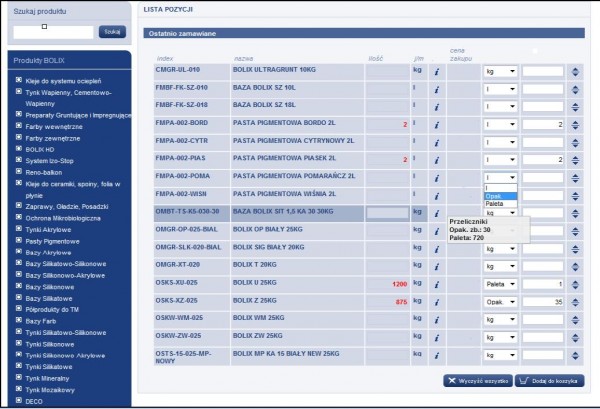This screenshot has height=409, width=600.
Task: Adjust quantity stepper for FMPA-002-PIAS row
Action: pos(575,160)
